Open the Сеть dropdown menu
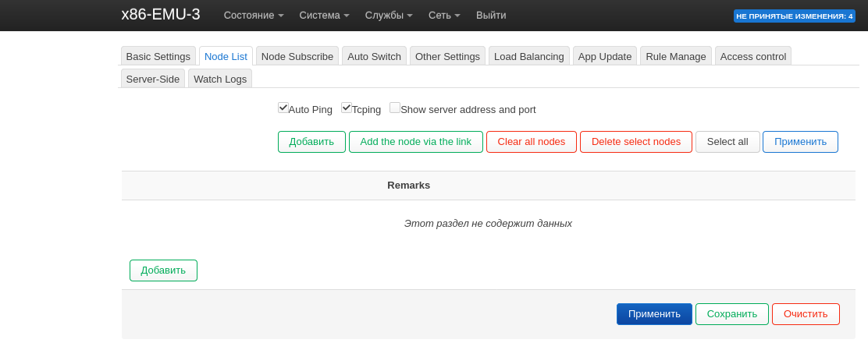 (444, 15)
